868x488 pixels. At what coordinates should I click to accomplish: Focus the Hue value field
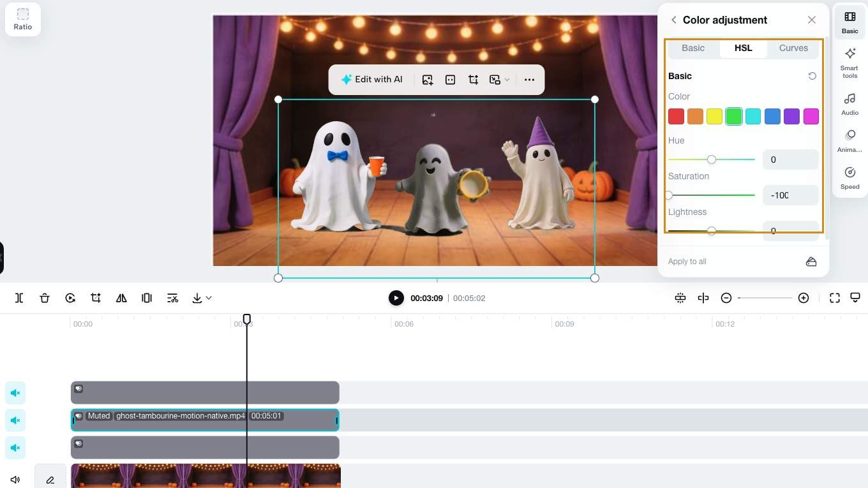791,159
